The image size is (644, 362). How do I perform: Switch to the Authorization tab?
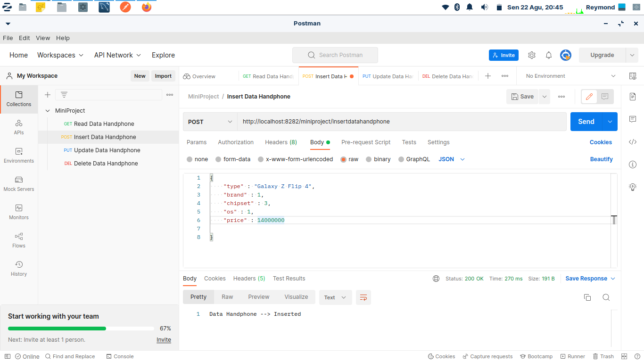click(x=236, y=142)
